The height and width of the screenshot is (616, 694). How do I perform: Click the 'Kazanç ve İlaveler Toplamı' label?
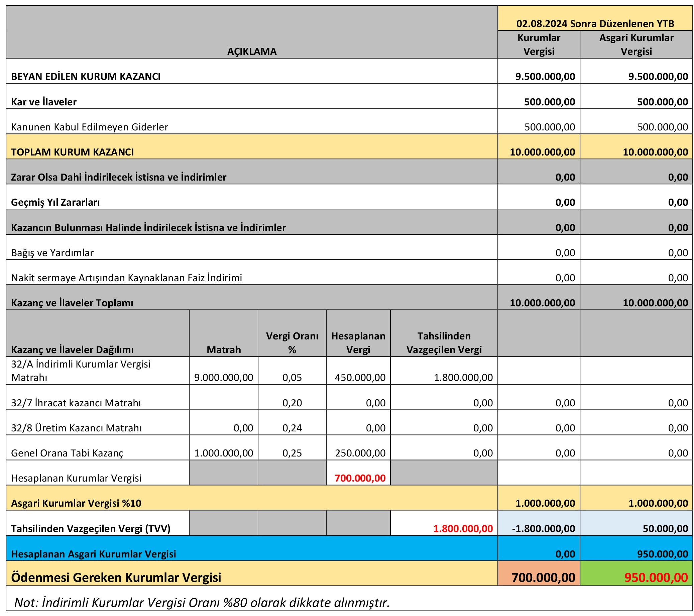click(72, 303)
